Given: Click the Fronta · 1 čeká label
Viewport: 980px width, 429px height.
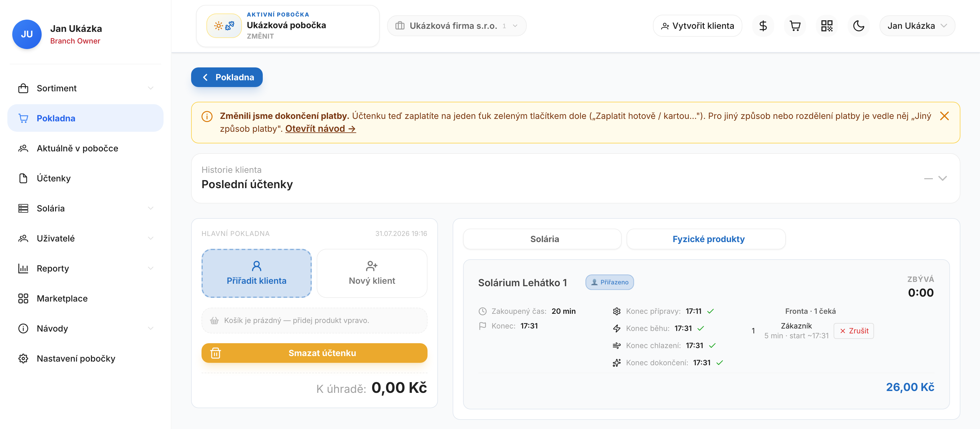Looking at the screenshot, I should [x=810, y=311].
